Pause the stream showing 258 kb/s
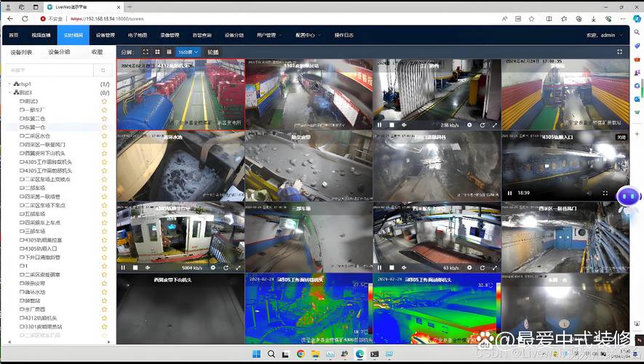Viewport: 644px width, 364px height. tap(380, 125)
